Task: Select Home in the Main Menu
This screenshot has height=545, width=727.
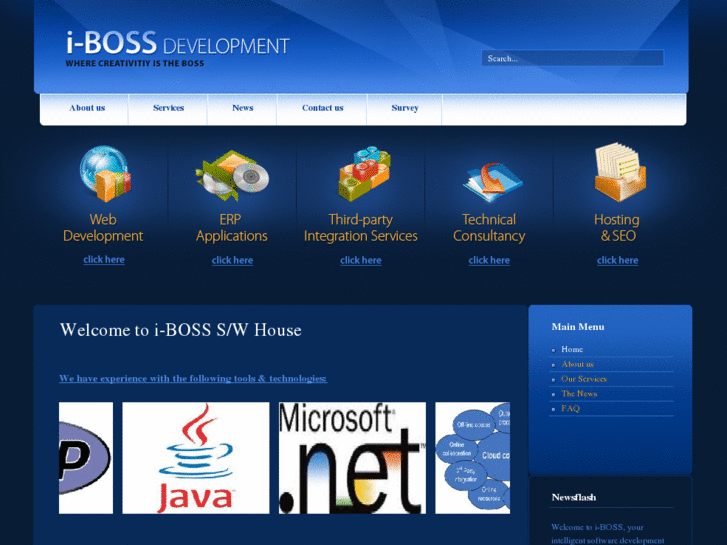Action: tap(572, 349)
